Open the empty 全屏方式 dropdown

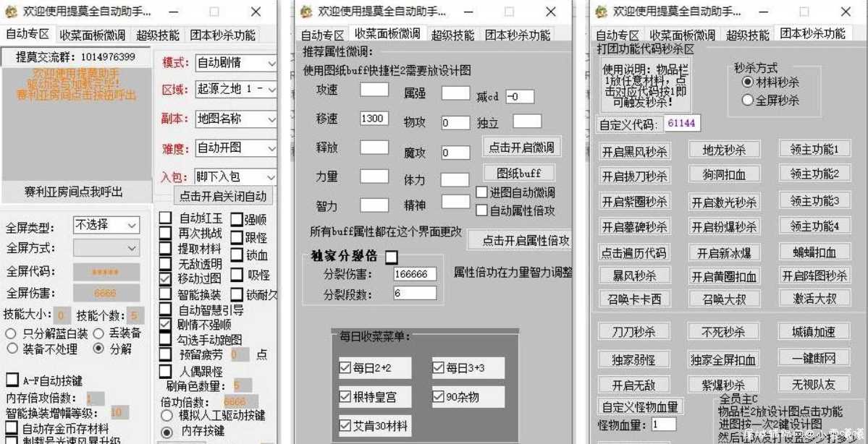pyautogui.click(x=106, y=248)
